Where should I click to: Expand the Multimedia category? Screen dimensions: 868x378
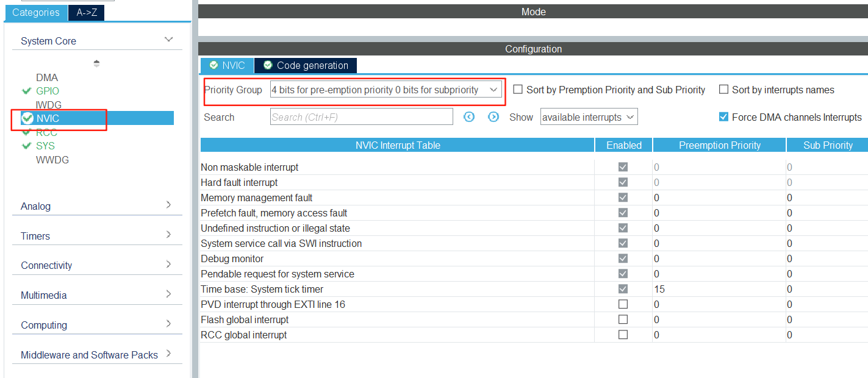169,294
